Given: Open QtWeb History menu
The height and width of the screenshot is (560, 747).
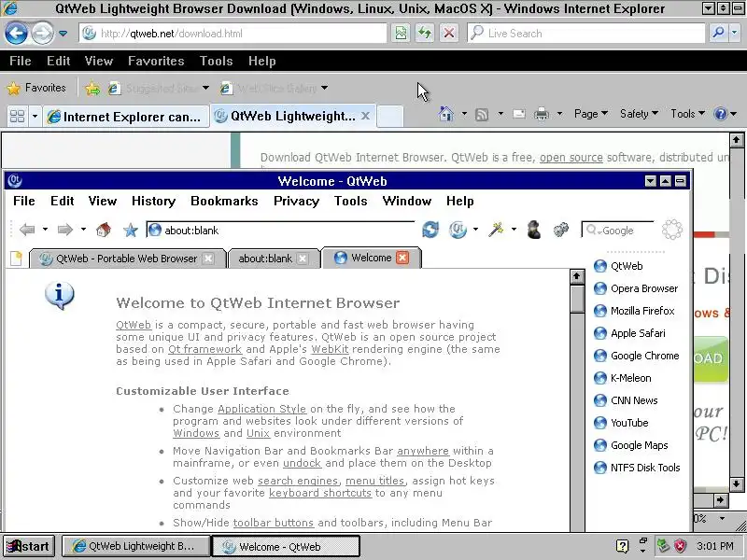Looking at the screenshot, I should pos(153,201).
